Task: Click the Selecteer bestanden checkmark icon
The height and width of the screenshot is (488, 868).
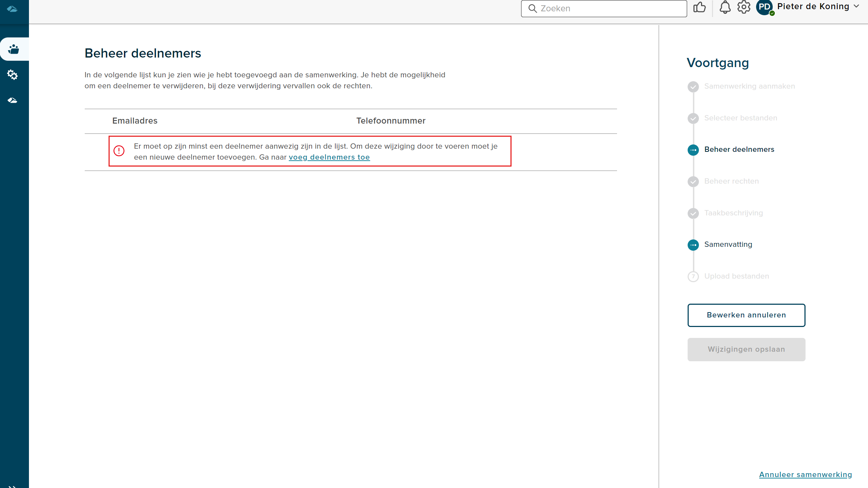Action: tap(693, 118)
